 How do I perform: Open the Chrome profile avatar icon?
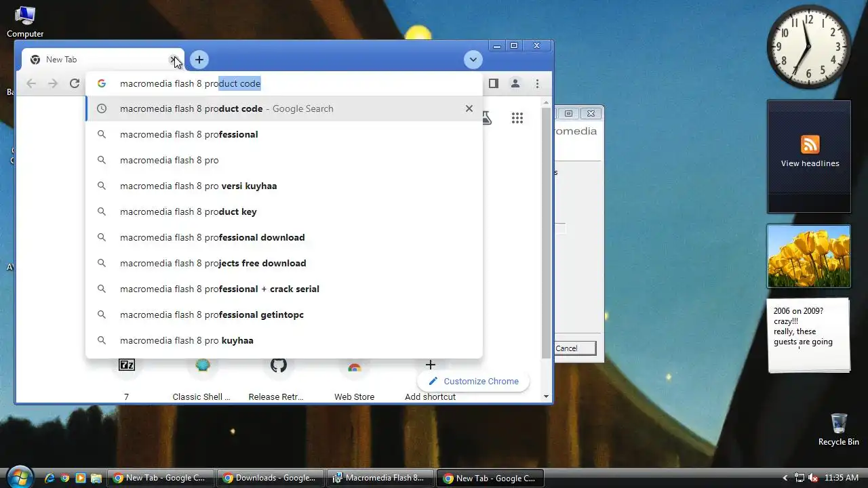point(515,83)
